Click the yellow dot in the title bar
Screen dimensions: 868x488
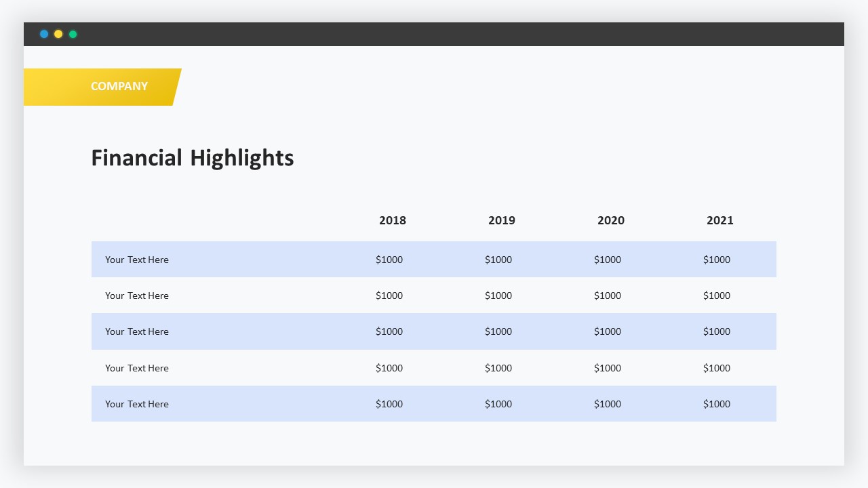coord(58,34)
